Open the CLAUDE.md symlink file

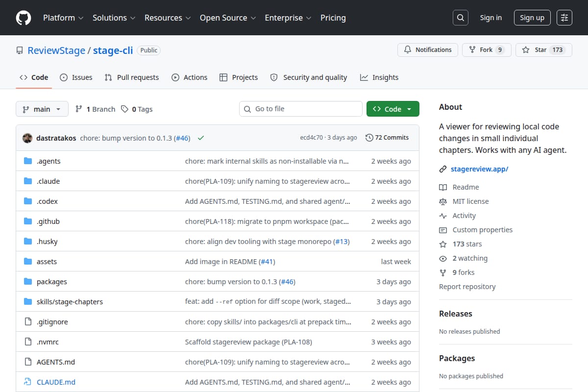coord(56,382)
